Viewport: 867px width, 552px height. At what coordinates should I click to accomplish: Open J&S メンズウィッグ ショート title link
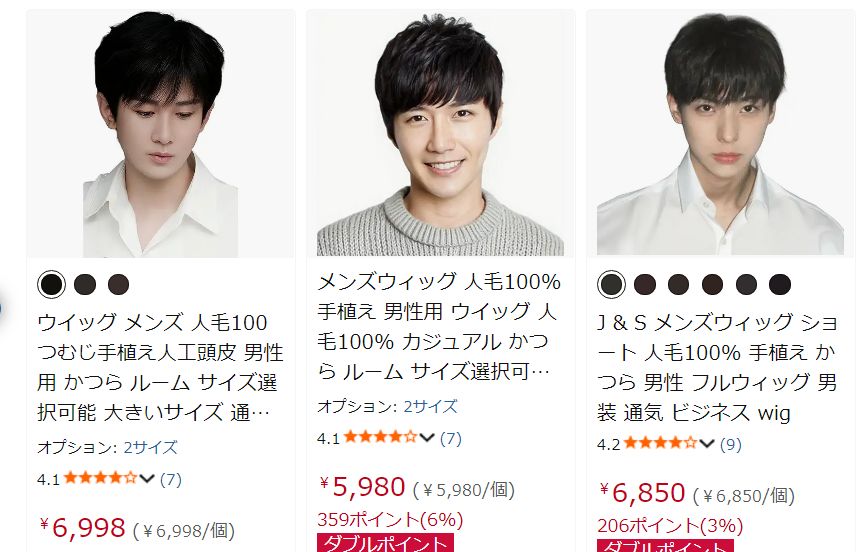coord(717,367)
